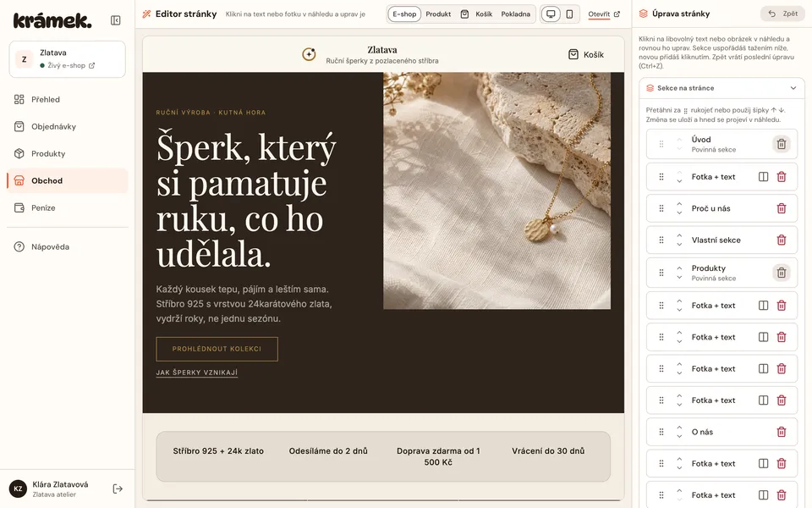Edit the Vrácení do 30 dnů text
This screenshot has height=508, width=812.
click(548, 451)
